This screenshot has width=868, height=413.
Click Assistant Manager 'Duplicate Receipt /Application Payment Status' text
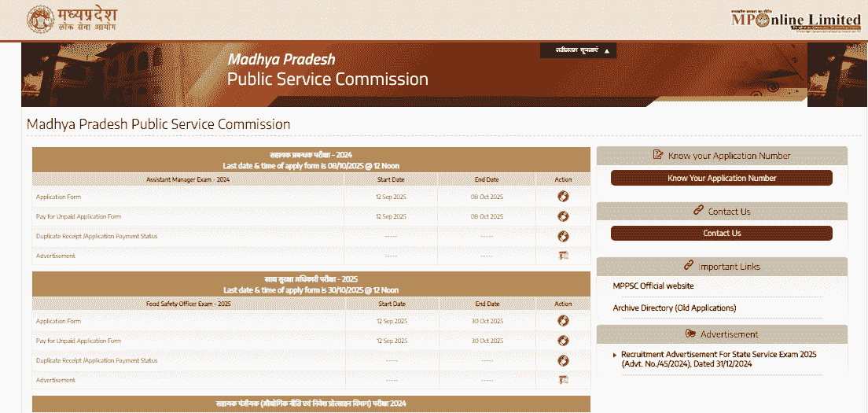[97, 237]
